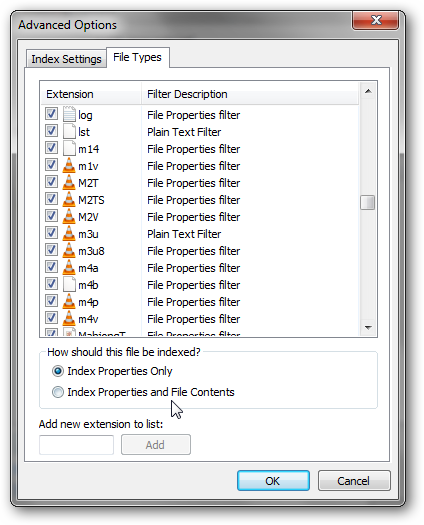Click the m4v VLC cone icon
The width and height of the screenshot is (424, 525).
69,318
